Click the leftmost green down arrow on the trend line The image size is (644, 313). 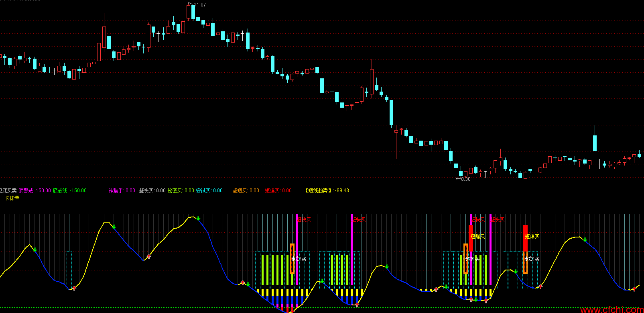(35, 250)
